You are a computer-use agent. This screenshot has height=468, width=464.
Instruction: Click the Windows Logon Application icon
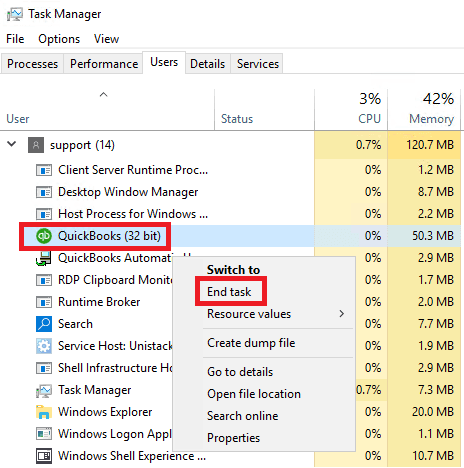click(44, 434)
